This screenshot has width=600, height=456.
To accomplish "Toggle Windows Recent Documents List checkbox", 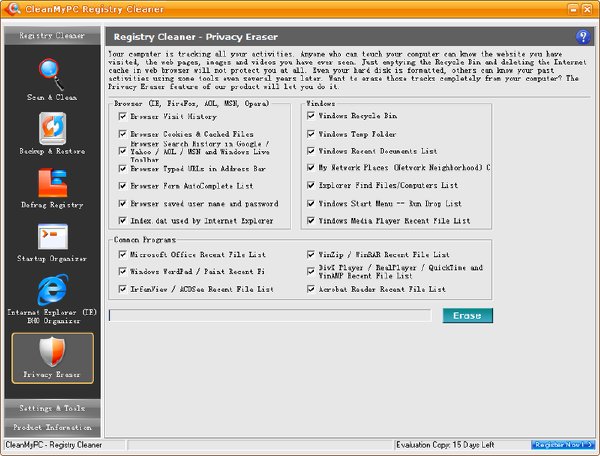I will point(311,151).
